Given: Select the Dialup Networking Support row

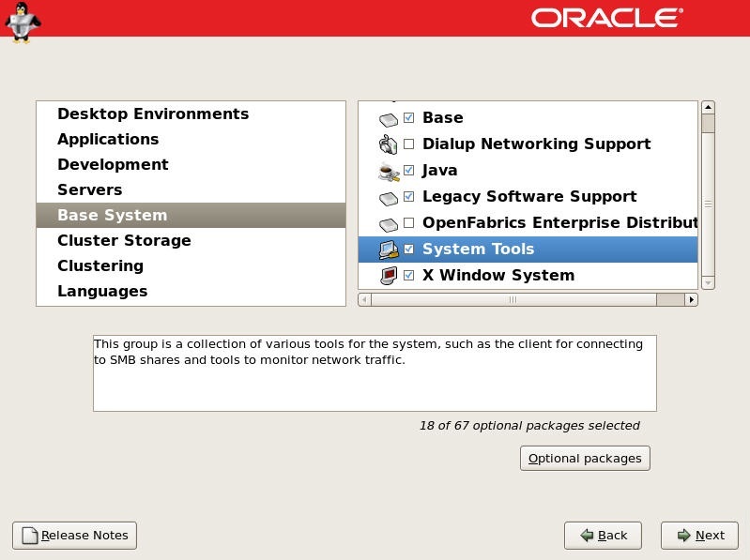Looking at the screenshot, I should (528, 144).
